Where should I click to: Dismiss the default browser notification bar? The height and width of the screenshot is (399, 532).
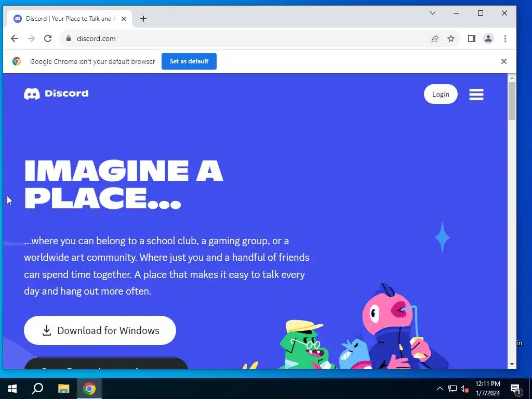[504, 61]
